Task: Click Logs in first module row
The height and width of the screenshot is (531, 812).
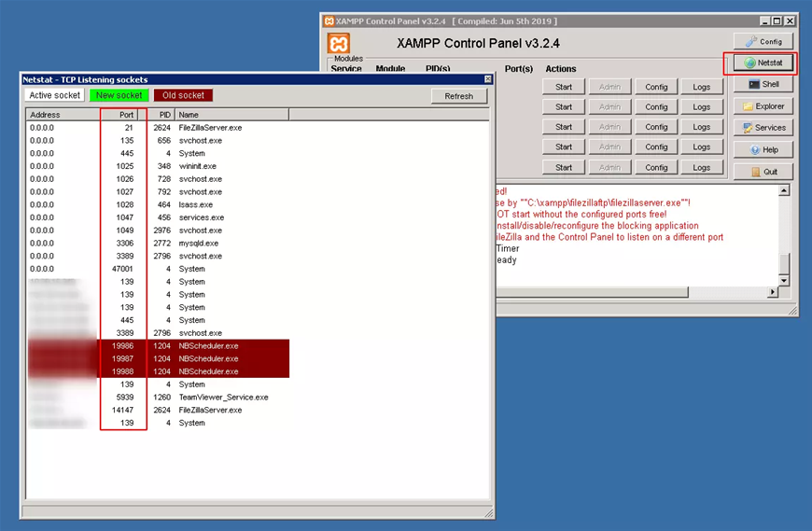Action: click(x=701, y=87)
